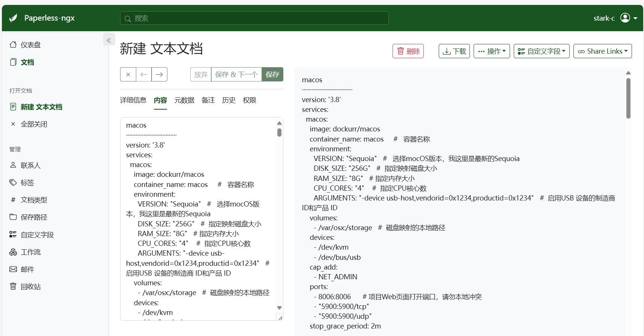Click '- /dev/bus/usb' line in preview

(x=337, y=257)
